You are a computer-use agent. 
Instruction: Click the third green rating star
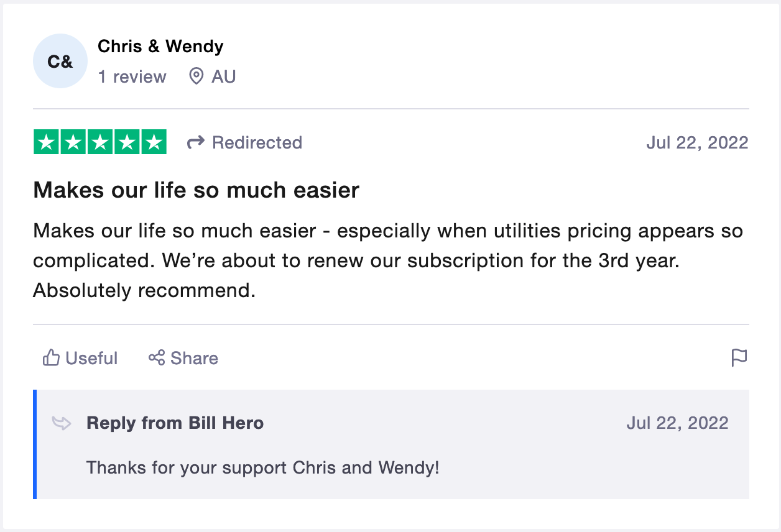pyautogui.click(x=99, y=142)
